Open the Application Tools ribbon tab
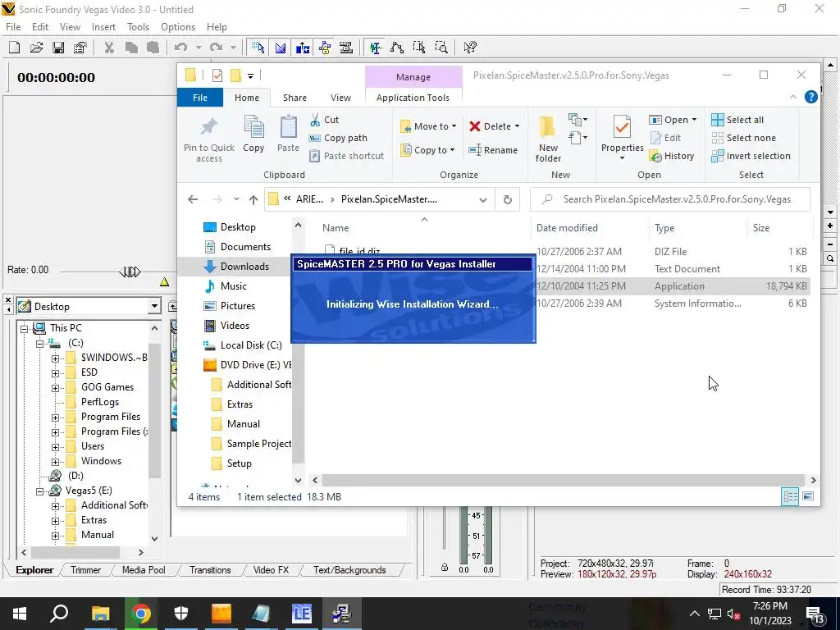This screenshot has width=840, height=630. (x=413, y=98)
